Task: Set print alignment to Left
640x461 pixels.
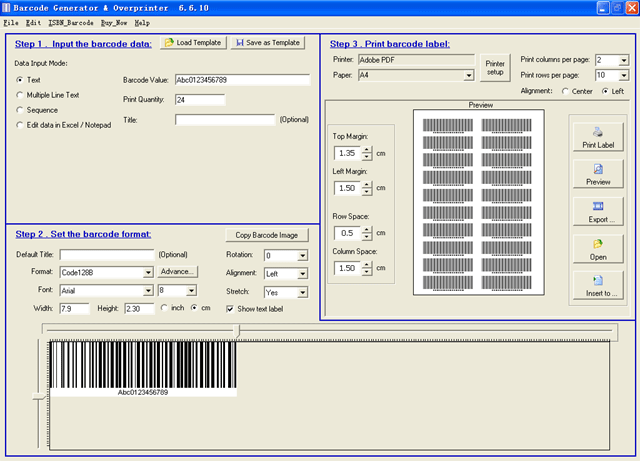Action: [605, 91]
